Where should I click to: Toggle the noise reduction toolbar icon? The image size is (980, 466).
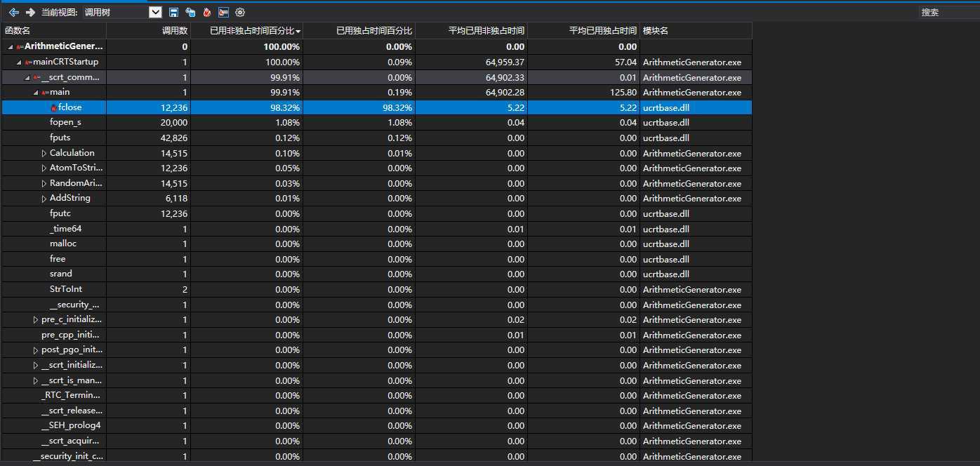point(223,12)
